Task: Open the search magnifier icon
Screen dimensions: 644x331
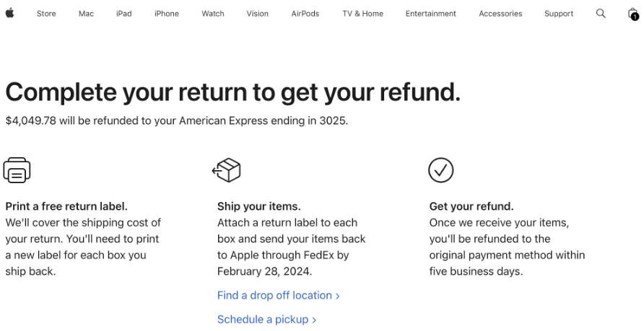Action: pyautogui.click(x=601, y=13)
